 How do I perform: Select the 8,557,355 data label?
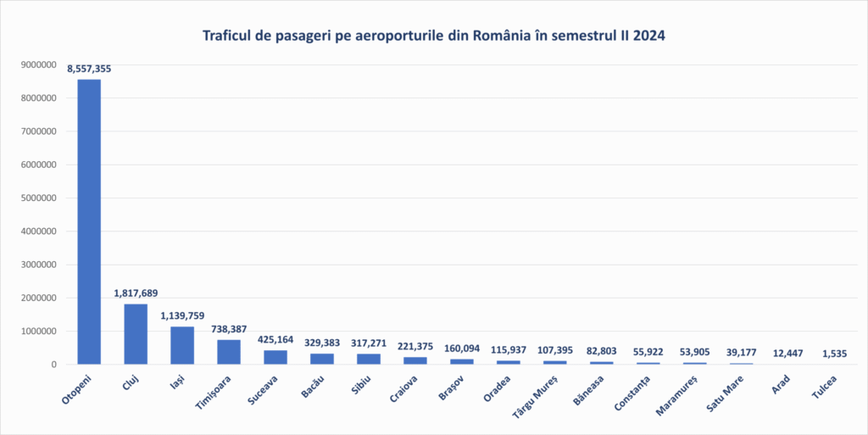89,70
